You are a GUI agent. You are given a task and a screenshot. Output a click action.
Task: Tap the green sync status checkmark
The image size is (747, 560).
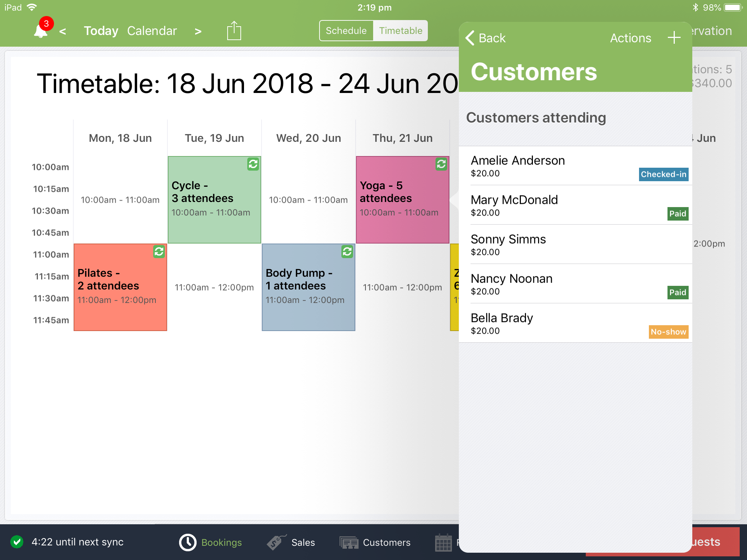pyautogui.click(x=17, y=542)
